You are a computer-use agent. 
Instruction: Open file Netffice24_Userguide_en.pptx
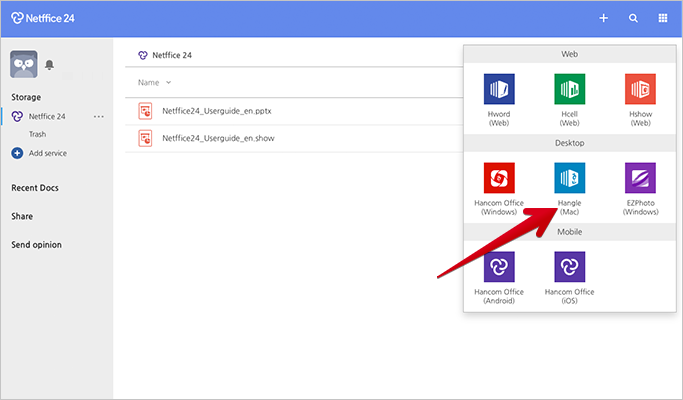216,111
